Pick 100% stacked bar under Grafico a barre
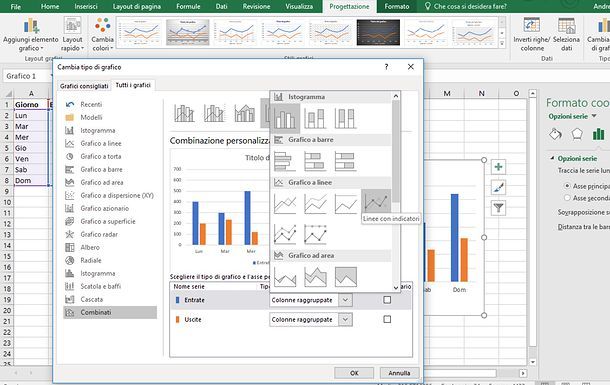Viewport: 610px width, 385px height. [x=345, y=161]
